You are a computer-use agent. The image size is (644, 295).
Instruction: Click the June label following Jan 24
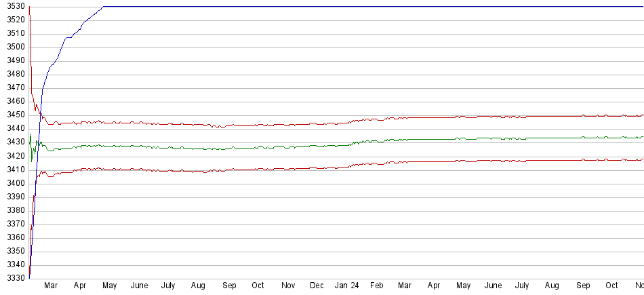[494, 286]
